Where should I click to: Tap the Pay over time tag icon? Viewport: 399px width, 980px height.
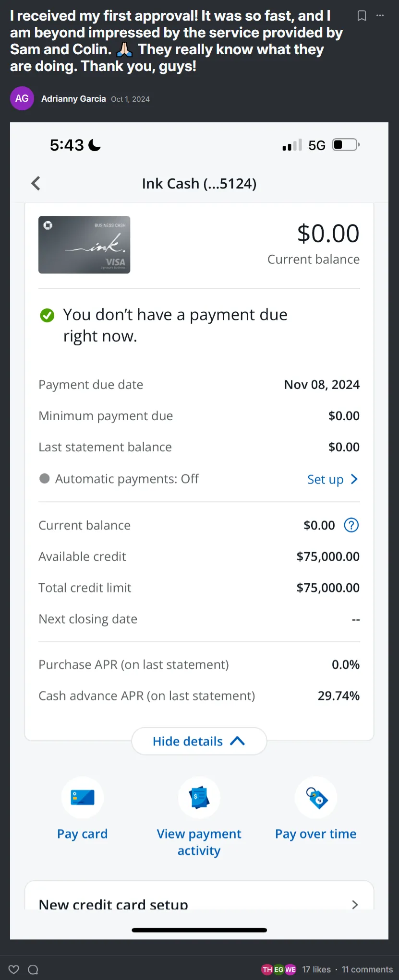316,797
